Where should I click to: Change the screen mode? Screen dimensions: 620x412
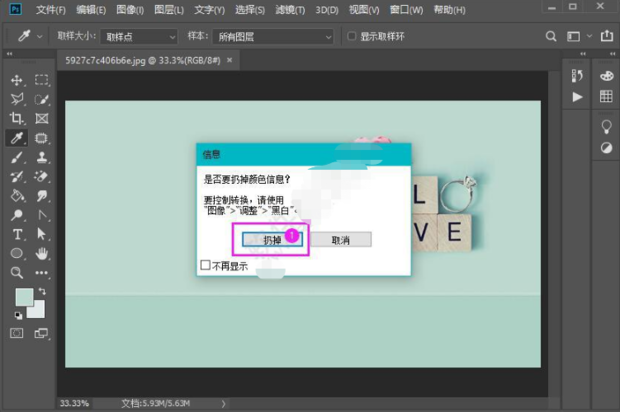(41, 333)
